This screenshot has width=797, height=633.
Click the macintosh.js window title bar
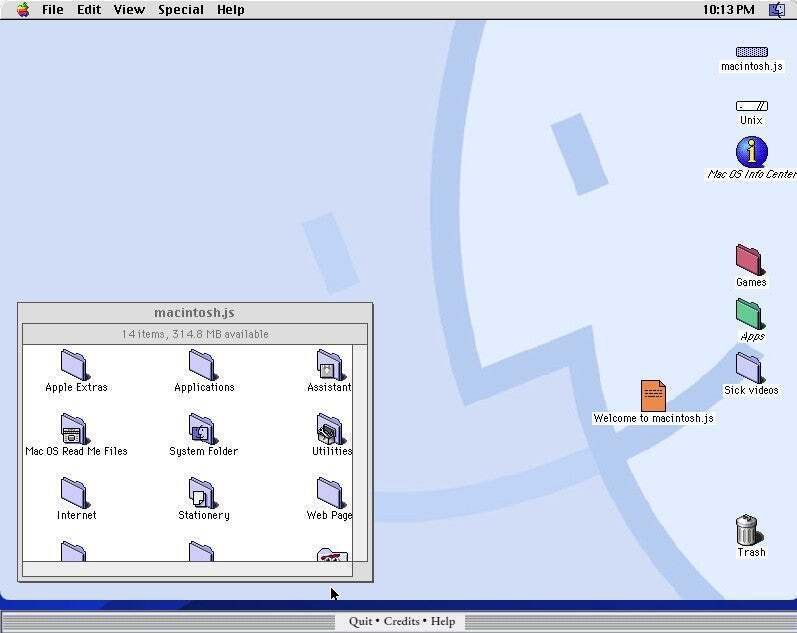click(194, 313)
